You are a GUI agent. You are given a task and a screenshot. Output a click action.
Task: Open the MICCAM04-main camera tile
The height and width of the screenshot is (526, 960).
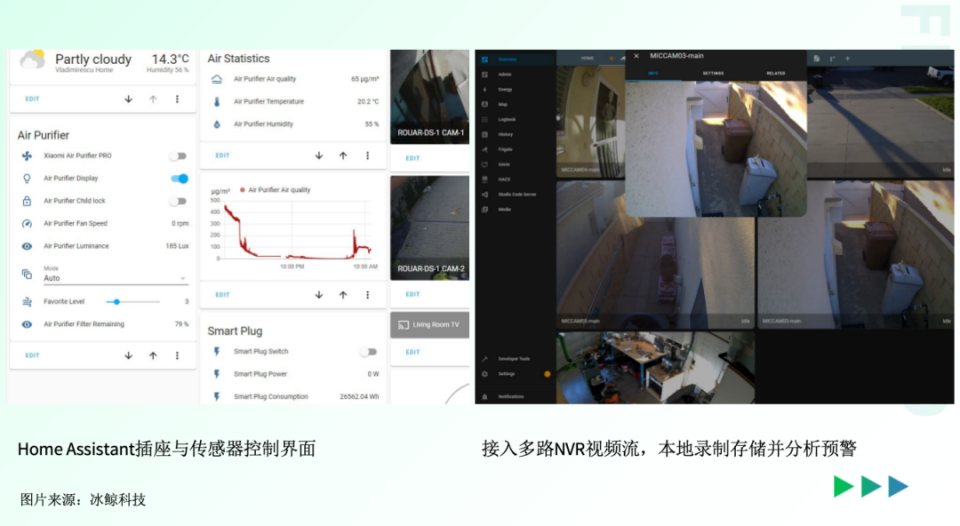pyautogui.click(x=591, y=122)
